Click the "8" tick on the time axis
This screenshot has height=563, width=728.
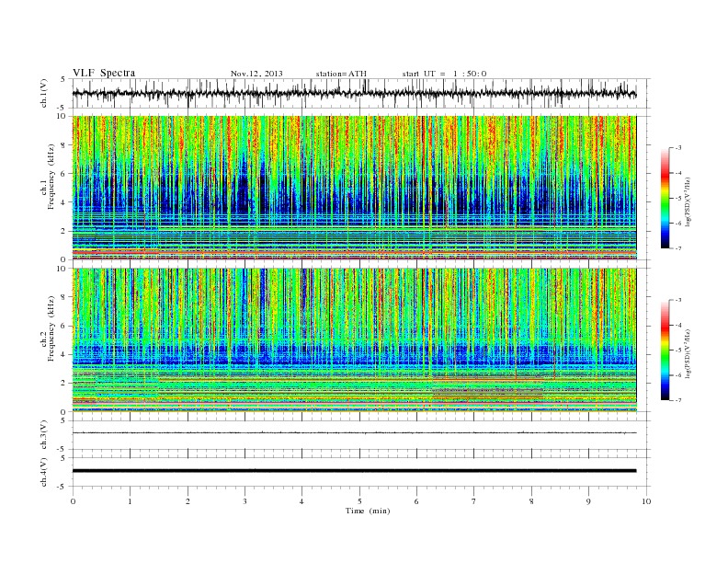(x=531, y=501)
